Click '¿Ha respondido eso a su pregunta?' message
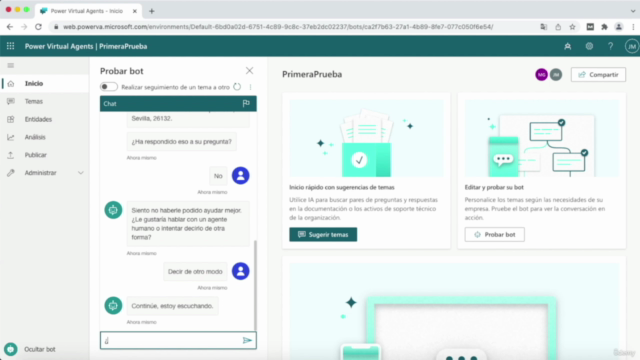 pos(182,142)
